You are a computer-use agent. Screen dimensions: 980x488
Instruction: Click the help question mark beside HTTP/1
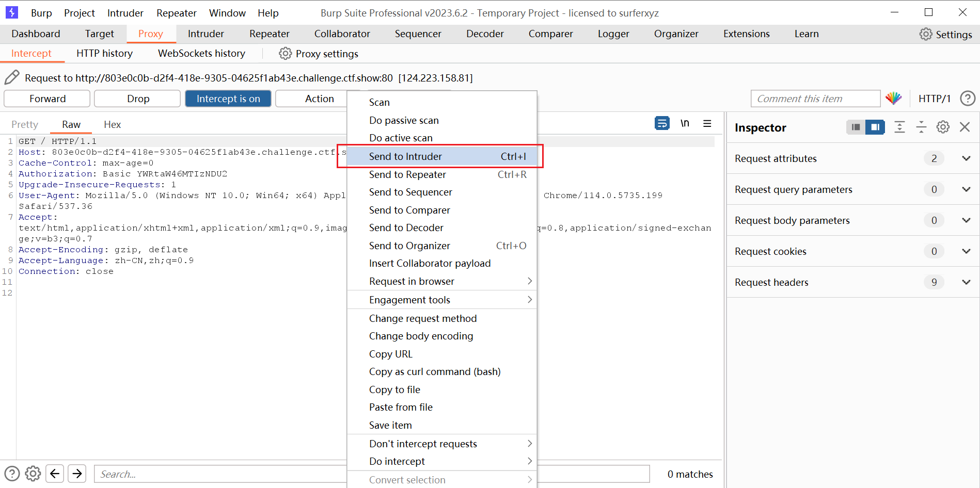coord(967,99)
